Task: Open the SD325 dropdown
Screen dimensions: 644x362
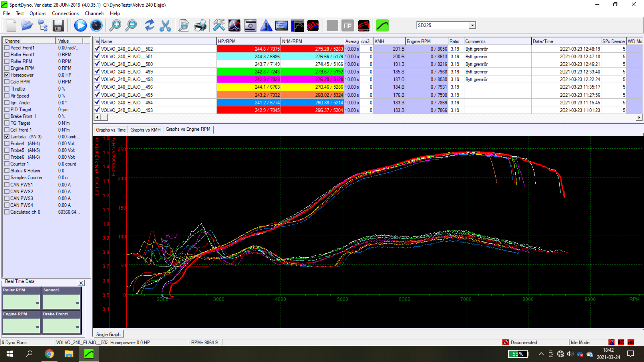Action: pos(472,25)
